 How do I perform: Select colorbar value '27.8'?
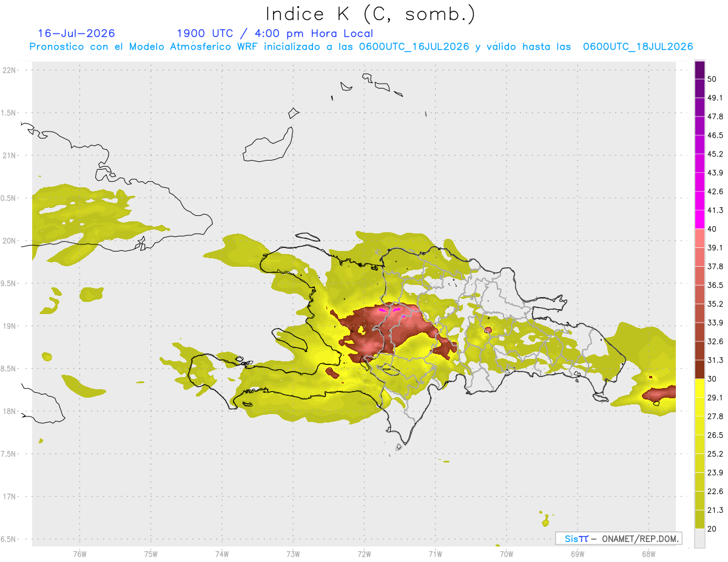(x=715, y=416)
